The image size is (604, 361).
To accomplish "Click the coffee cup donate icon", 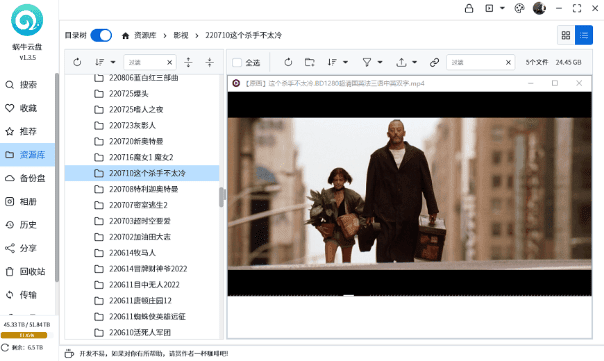I will click(x=69, y=353).
